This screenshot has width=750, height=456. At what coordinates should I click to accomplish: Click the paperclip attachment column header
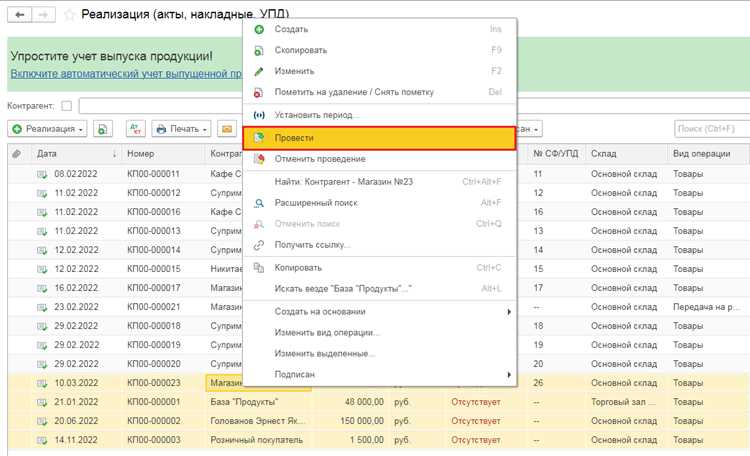(x=17, y=154)
